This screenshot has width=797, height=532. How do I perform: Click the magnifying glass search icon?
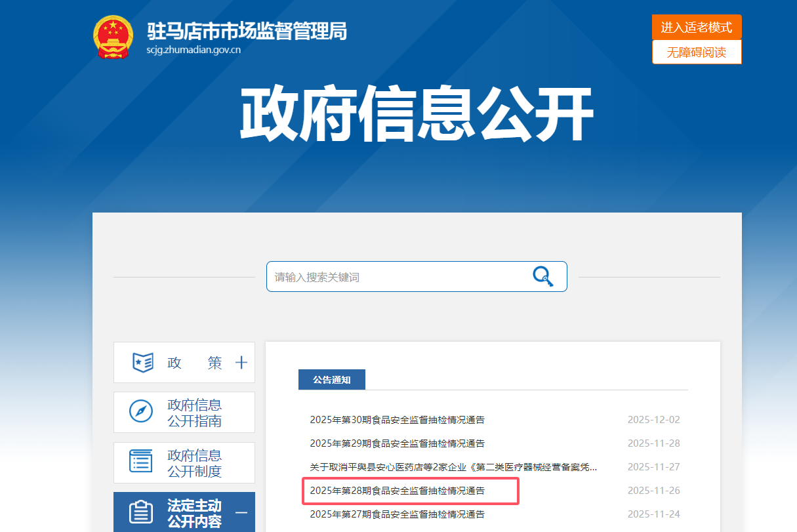(x=542, y=277)
